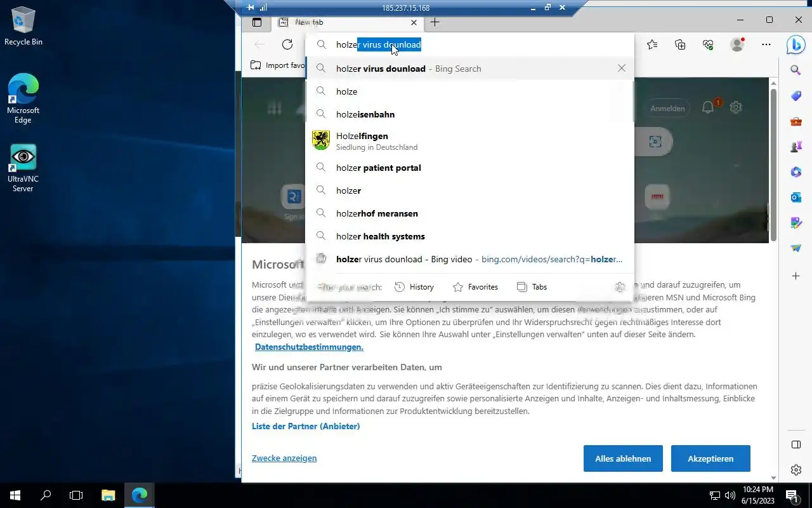812x508 pixels.
Task: Open Browser essentials heart icon
Action: point(708,44)
